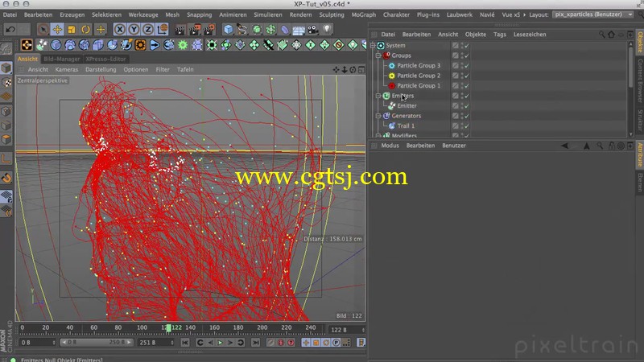Add a floor grid scene object
Image resolution: width=644 pixels, height=362 pixels.
click(x=299, y=30)
